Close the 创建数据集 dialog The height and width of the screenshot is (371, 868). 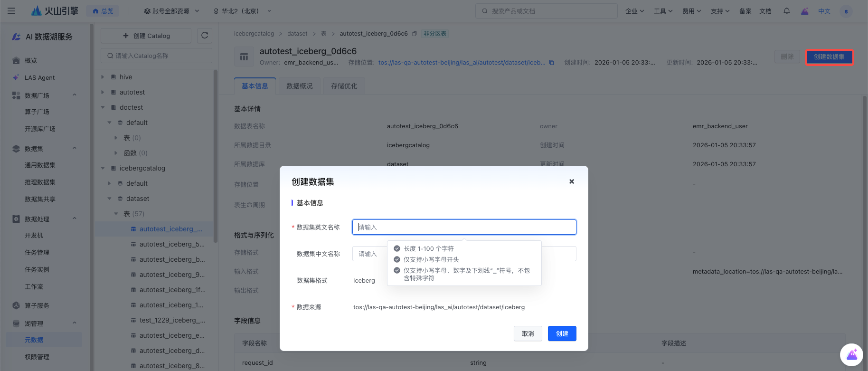click(571, 181)
